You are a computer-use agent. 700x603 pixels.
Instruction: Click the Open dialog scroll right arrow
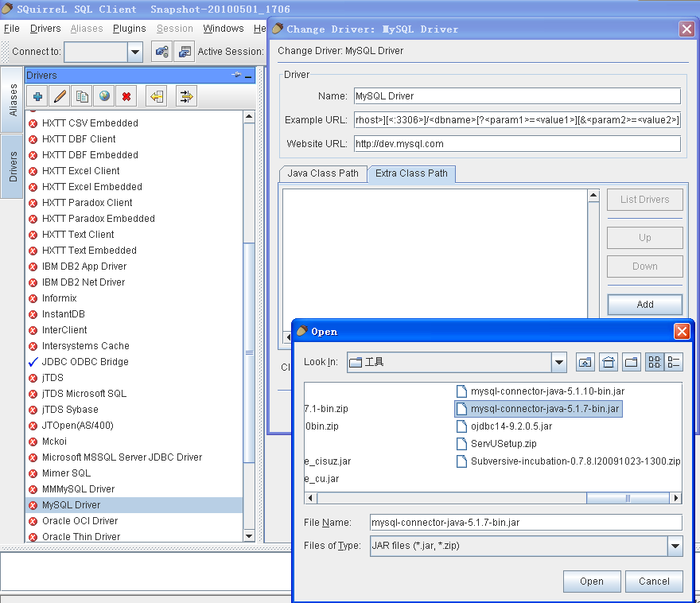click(x=676, y=498)
